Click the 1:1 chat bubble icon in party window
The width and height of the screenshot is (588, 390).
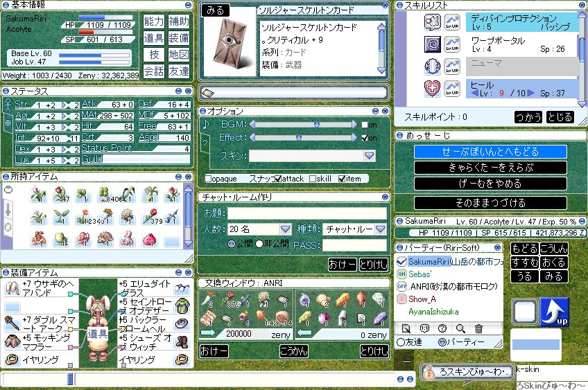pos(424,328)
